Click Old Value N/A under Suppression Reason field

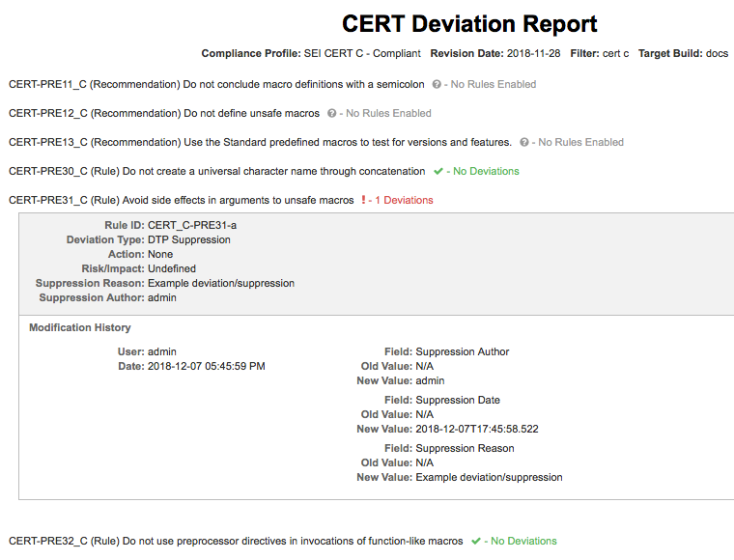425,462
